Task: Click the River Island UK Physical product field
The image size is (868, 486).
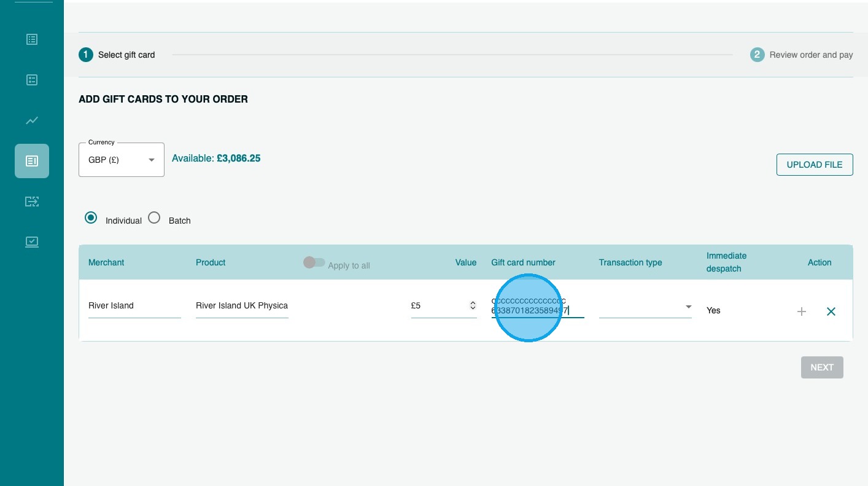Action: pyautogui.click(x=242, y=306)
